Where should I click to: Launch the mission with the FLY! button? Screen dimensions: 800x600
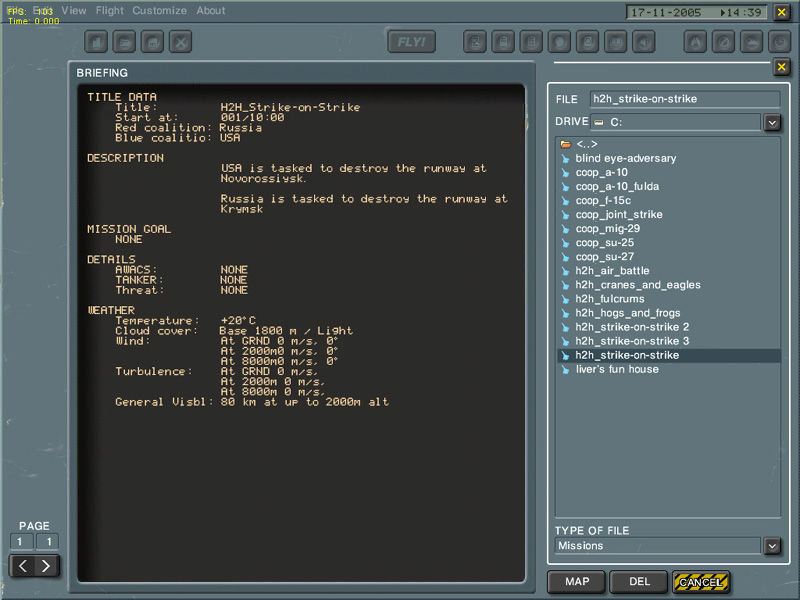412,42
